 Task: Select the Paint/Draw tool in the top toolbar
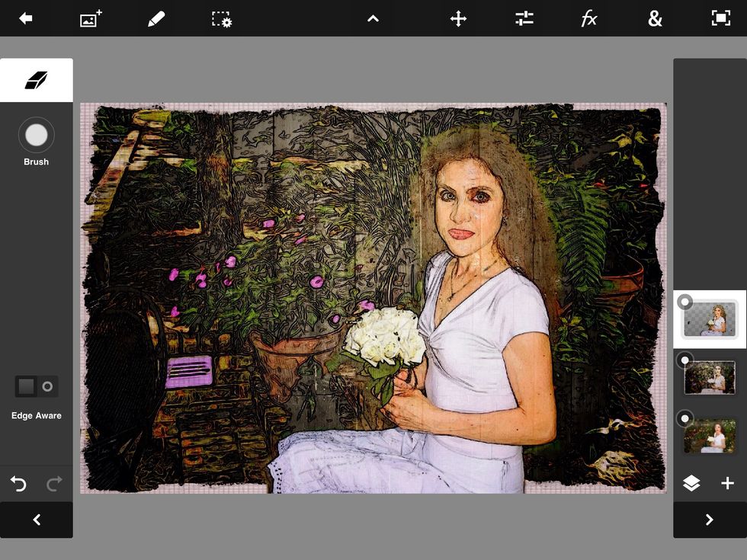click(155, 18)
